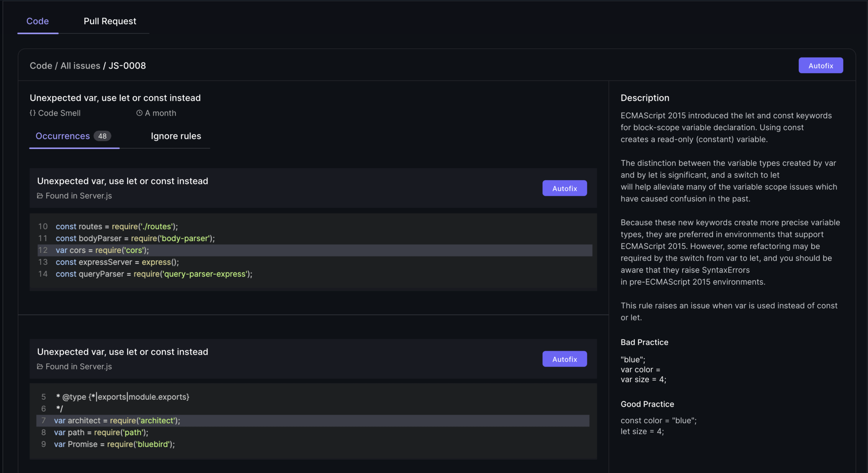This screenshot has width=868, height=473.
Task: Click the clock icon beside A month
Action: click(x=139, y=113)
